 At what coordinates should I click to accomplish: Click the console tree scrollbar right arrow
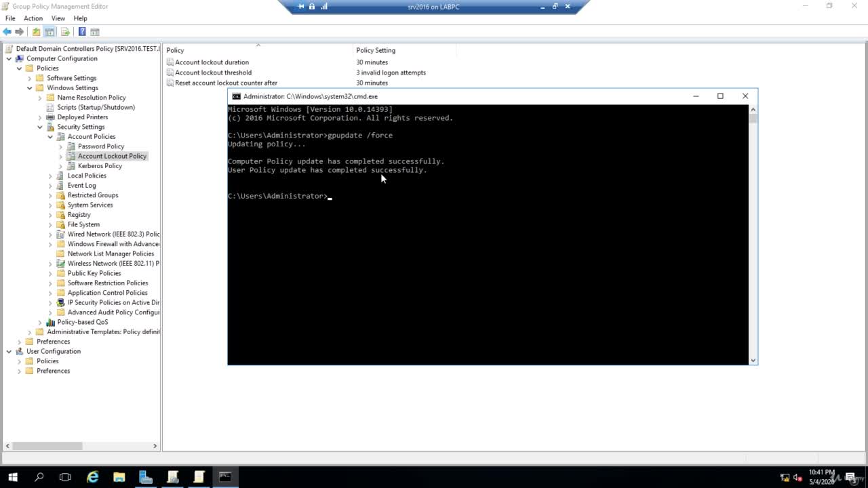tap(155, 446)
